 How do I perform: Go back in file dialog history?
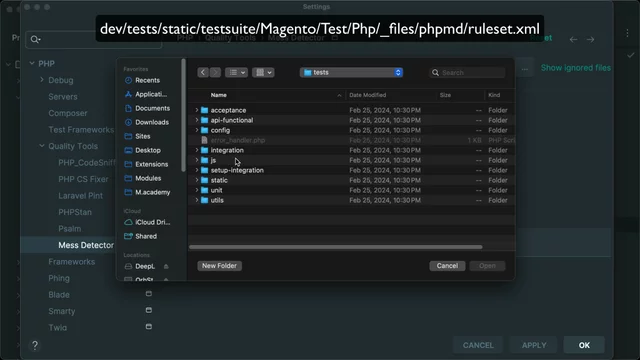(x=203, y=73)
